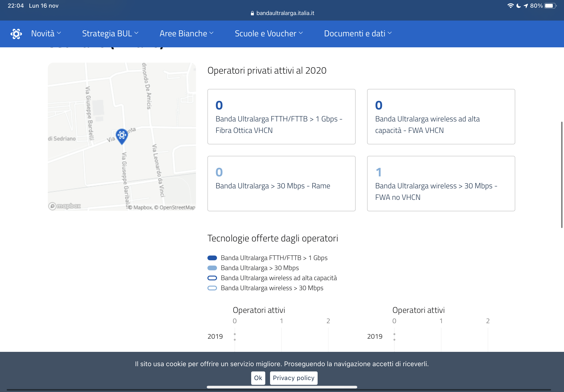Click the BUL site logo icon
This screenshot has height=392, width=564.
[x=16, y=34]
